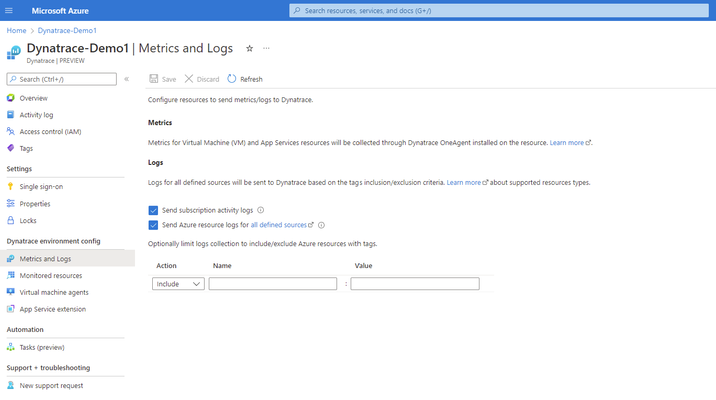
Task: Click the top Azure search bar
Action: point(499,11)
